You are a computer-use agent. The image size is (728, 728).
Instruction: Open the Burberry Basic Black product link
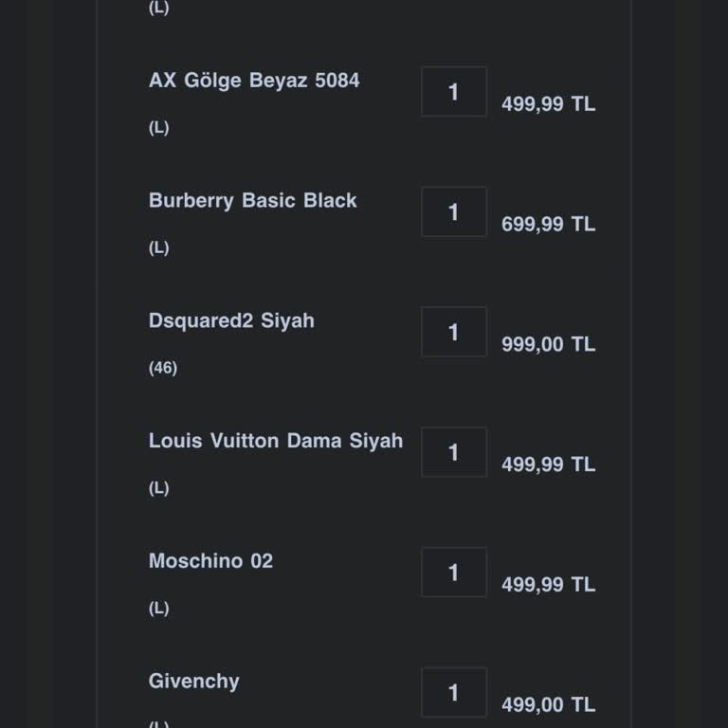[253, 201]
